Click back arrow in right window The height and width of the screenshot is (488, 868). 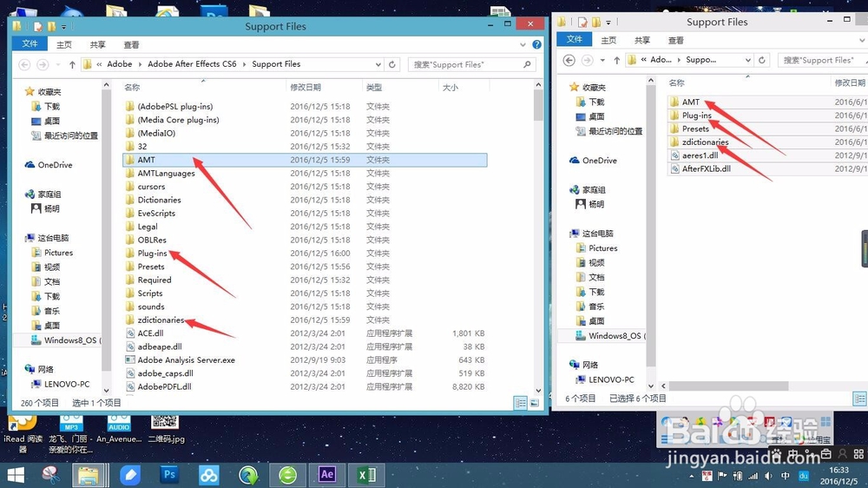tap(569, 61)
